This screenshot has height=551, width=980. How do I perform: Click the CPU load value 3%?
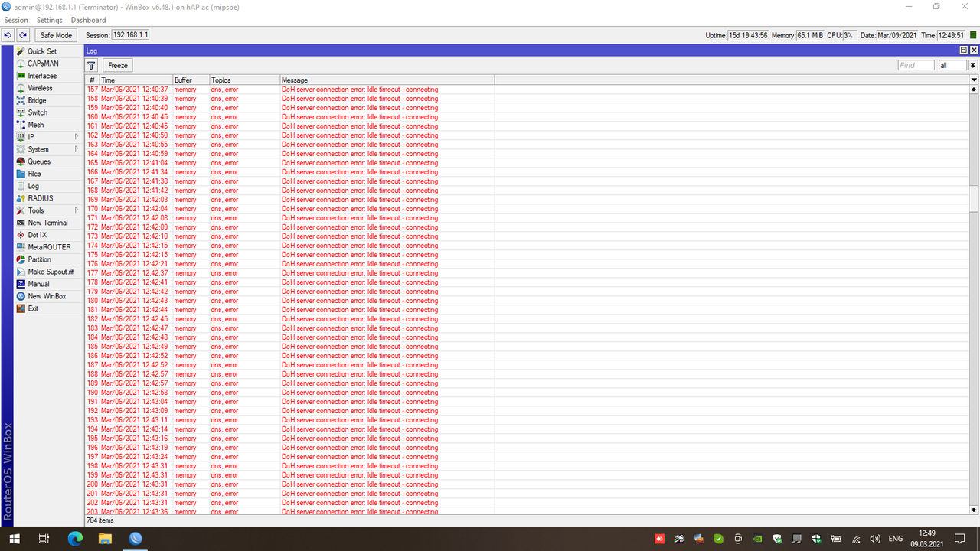[x=849, y=35]
